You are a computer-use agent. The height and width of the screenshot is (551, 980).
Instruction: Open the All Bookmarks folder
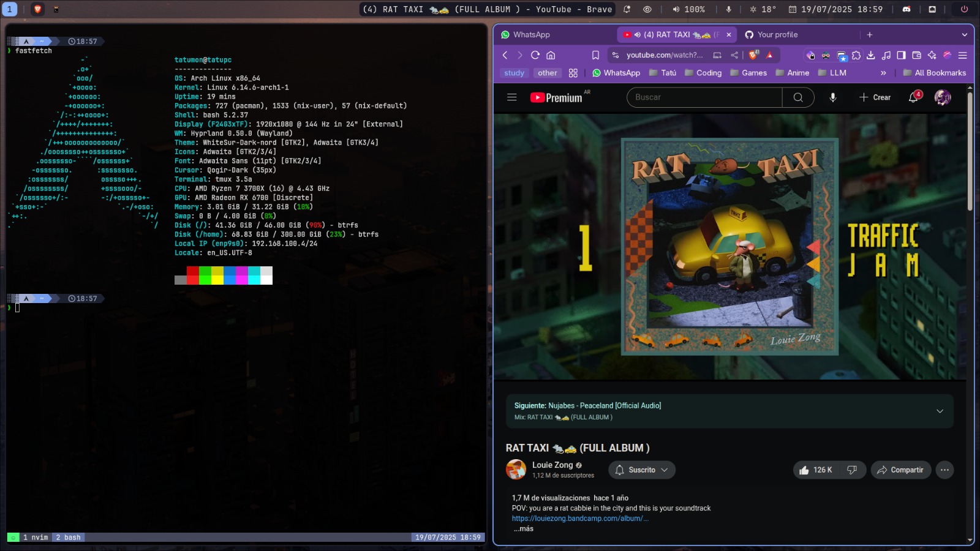(935, 73)
